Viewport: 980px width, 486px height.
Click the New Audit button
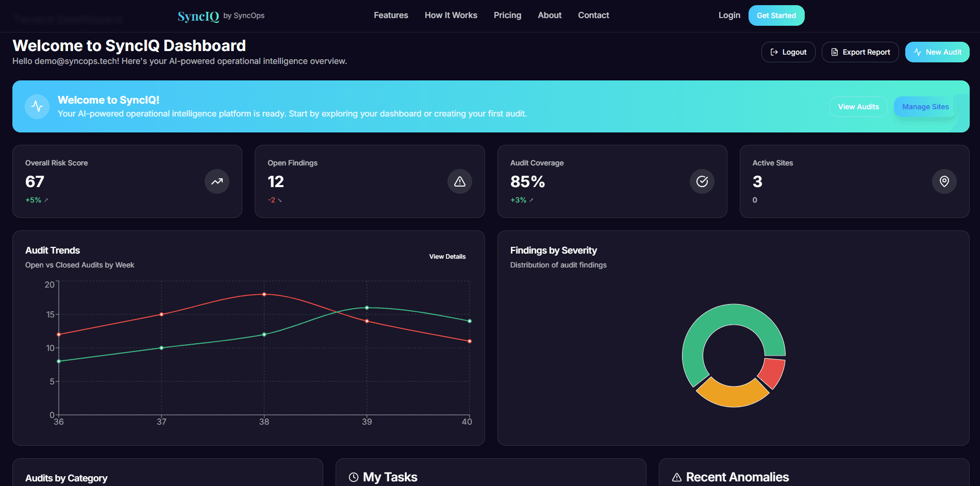click(937, 52)
